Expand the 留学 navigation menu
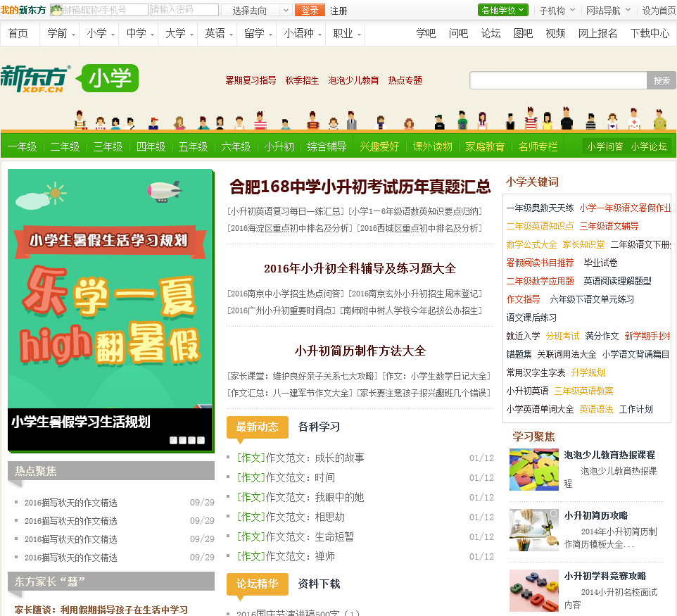This screenshot has width=677, height=616. pyautogui.click(x=258, y=33)
